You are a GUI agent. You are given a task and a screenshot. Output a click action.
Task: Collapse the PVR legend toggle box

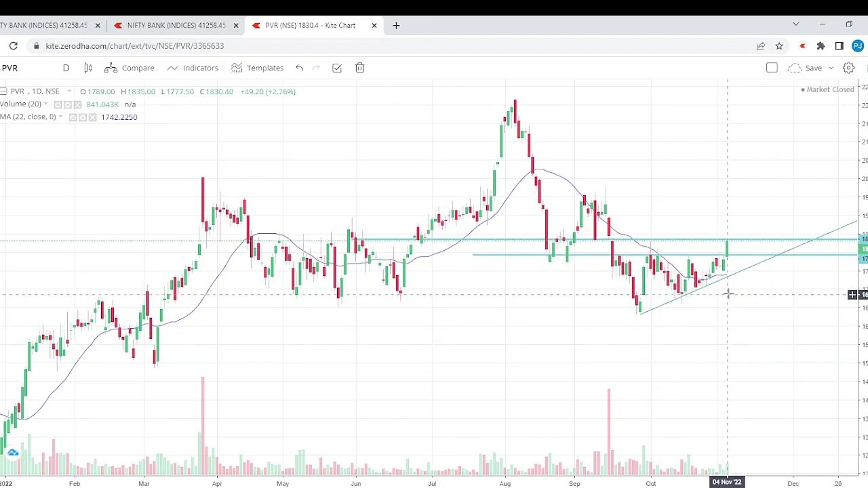tap(3, 91)
